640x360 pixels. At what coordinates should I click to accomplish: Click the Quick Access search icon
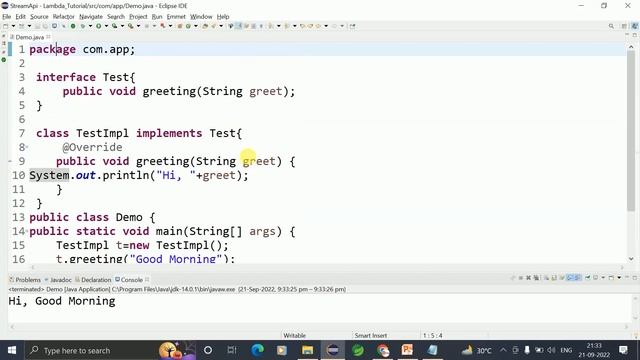click(x=611, y=26)
